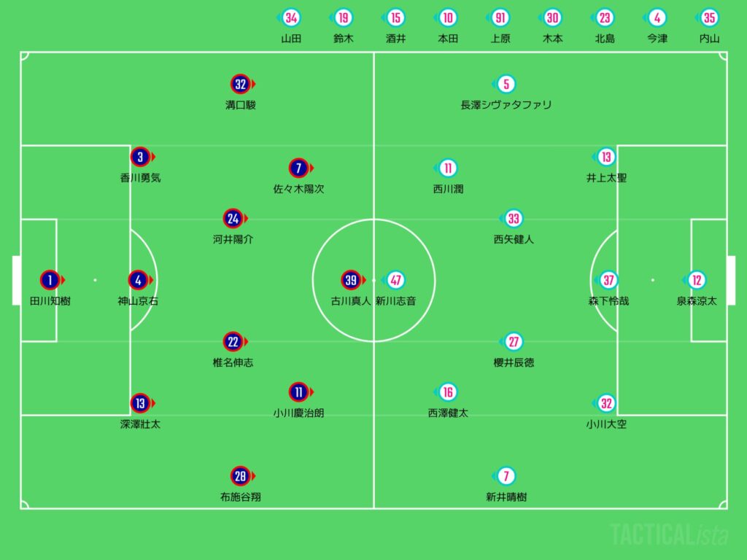Viewport: 747px width, 560px height.
Task: Click white player marker 47 新川志音
Action: click(x=396, y=280)
